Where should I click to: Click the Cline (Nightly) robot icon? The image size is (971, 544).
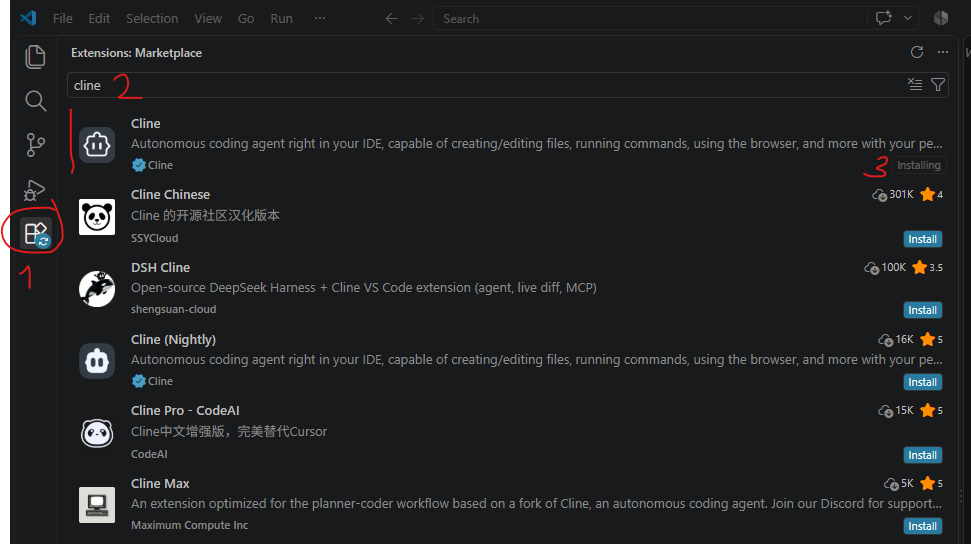click(97, 361)
